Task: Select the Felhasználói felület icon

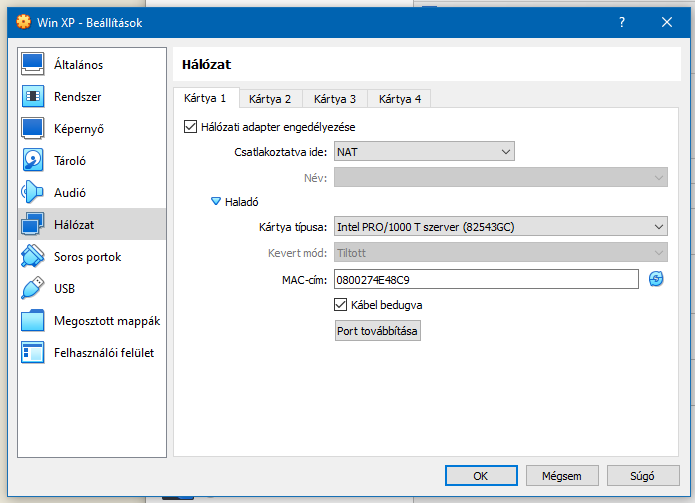Action: 32,352
